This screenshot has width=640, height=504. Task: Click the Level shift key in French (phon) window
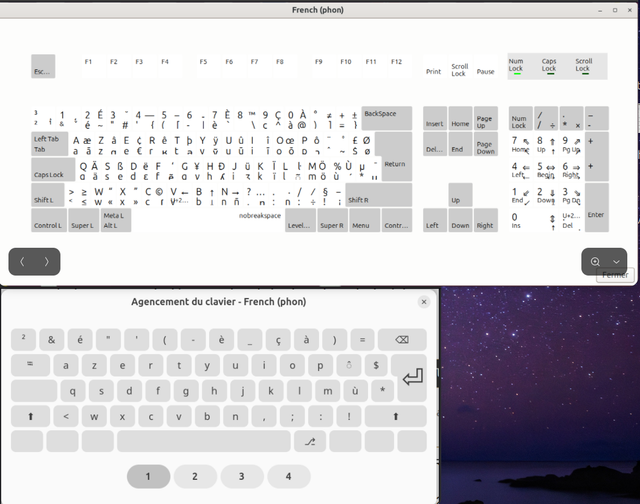(x=300, y=220)
